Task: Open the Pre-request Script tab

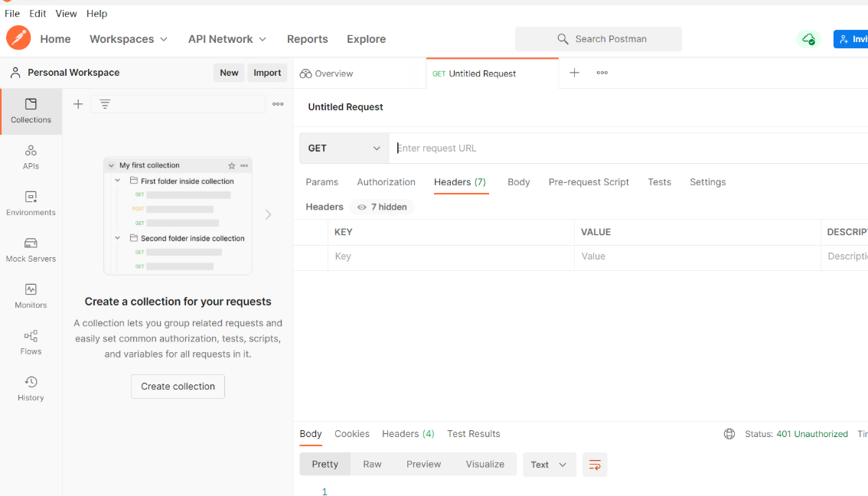Action: click(589, 182)
